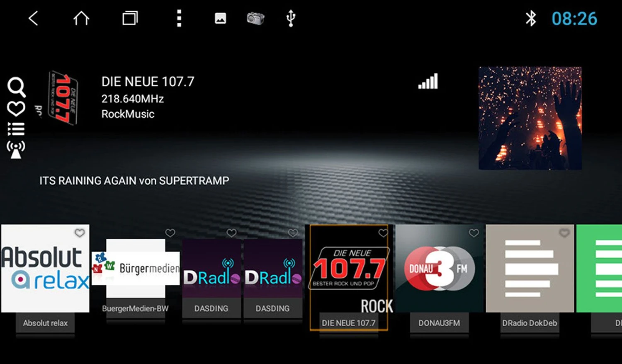Tap the camera icon in top bar
Image resolution: width=622 pixels, height=364 pixels.
255,18
